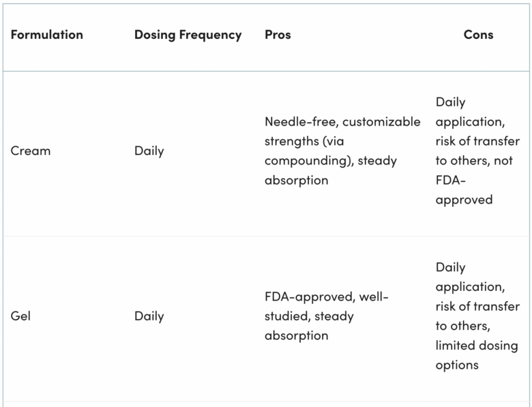Screen dimensions: 532x407
Task: Select Daily in the Gel row
Action: (x=149, y=316)
